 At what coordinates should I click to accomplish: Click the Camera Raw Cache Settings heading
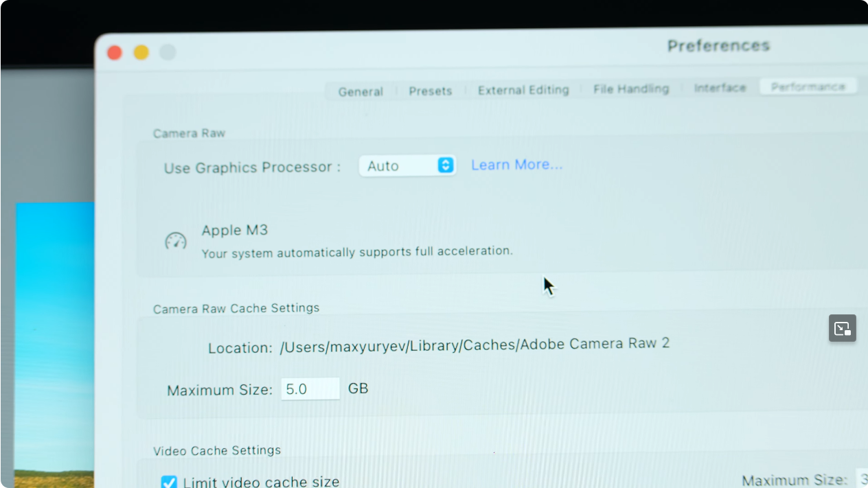[236, 309]
